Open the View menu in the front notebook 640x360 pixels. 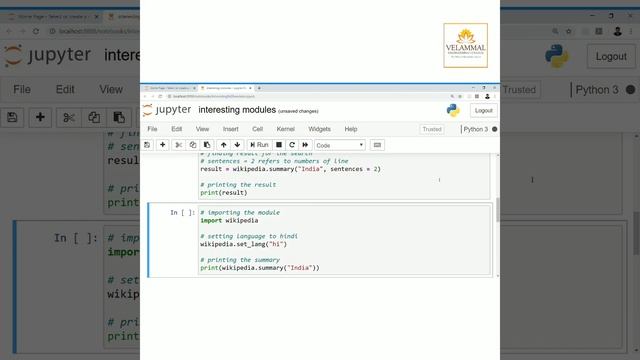pos(202,129)
